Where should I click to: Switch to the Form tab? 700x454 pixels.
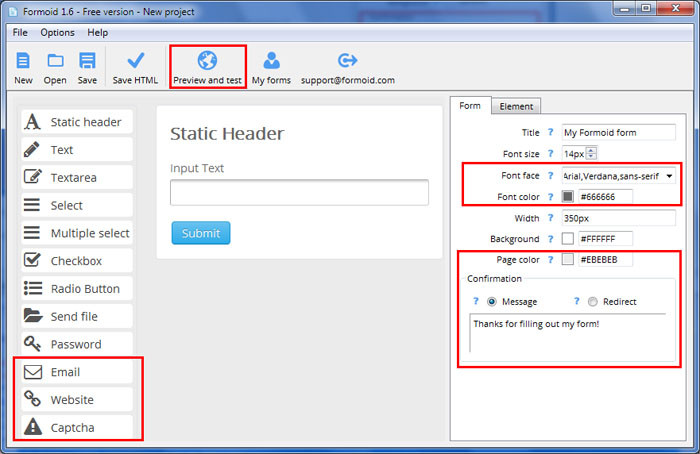470,106
